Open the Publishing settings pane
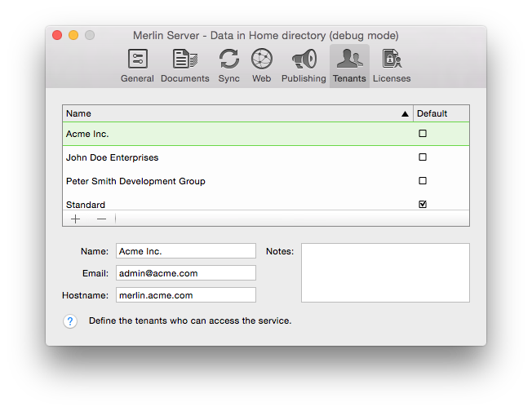 (304, 65)
